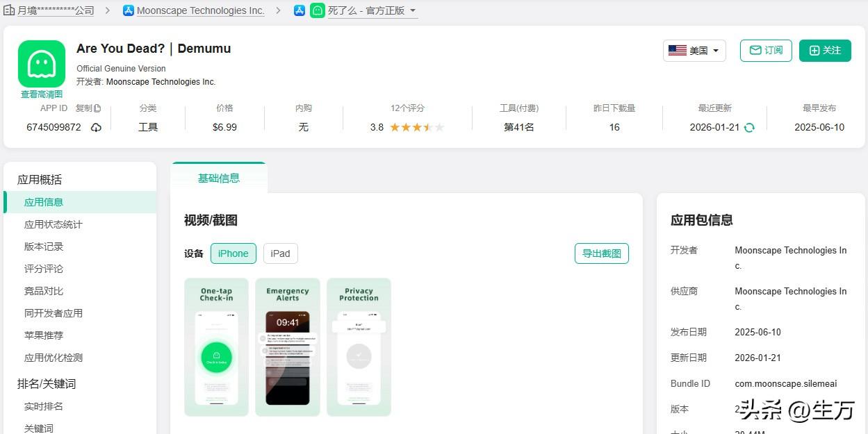Click developer name under app title

point(161,82)
